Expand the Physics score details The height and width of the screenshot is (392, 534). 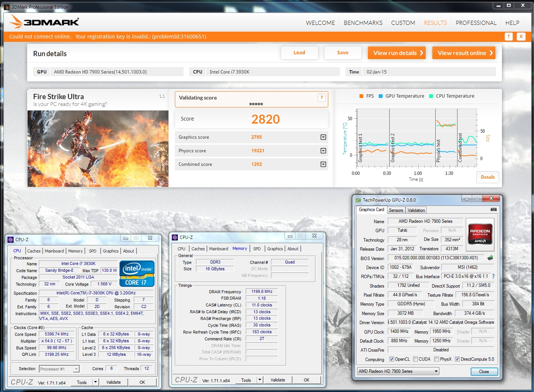323,151
